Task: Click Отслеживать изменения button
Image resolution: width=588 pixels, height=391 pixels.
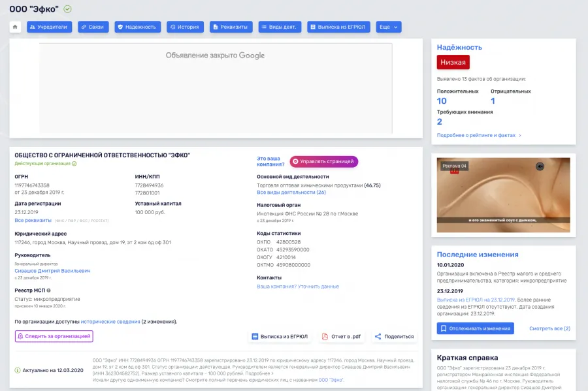Action: point(476,328)
